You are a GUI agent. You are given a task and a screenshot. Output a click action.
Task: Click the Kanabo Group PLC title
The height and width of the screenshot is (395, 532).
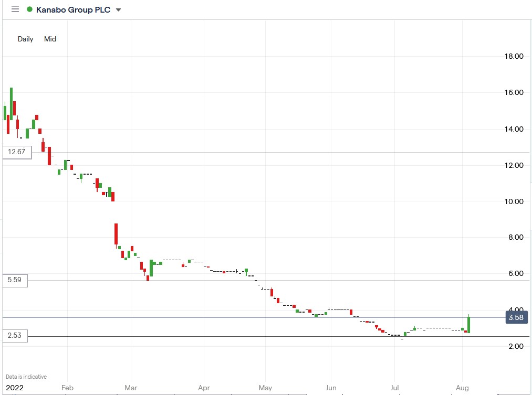point(74,9)
